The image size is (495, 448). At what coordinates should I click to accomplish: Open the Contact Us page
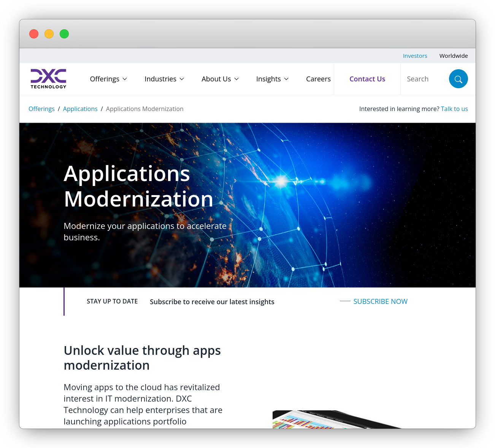click(367, 79)
